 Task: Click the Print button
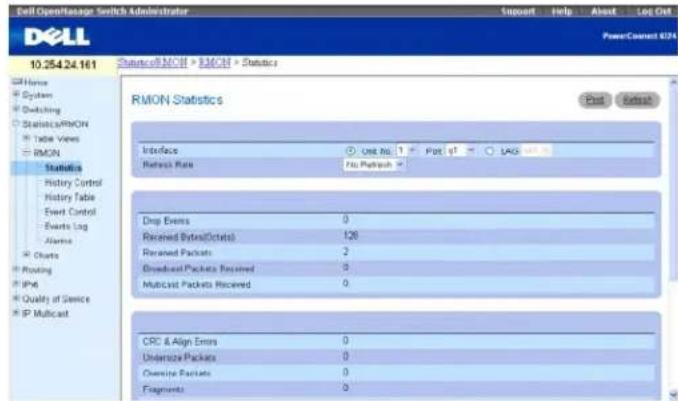pyautogui.click(x=595, y=100)
